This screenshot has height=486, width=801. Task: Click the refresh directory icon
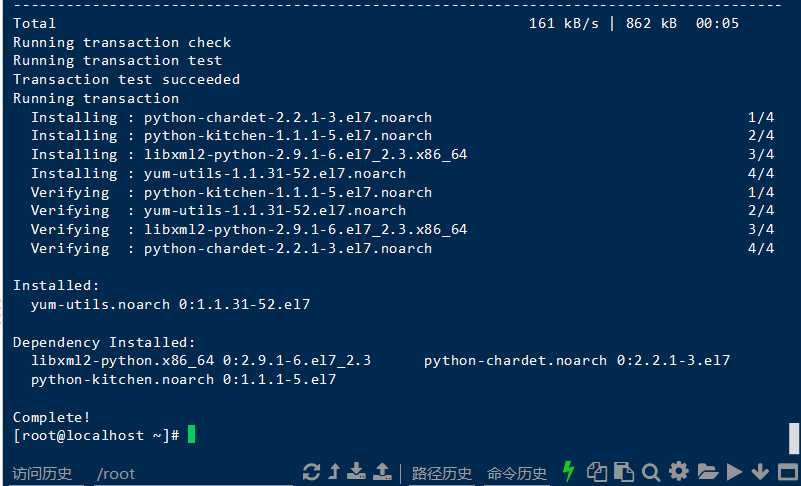(311, 472)
